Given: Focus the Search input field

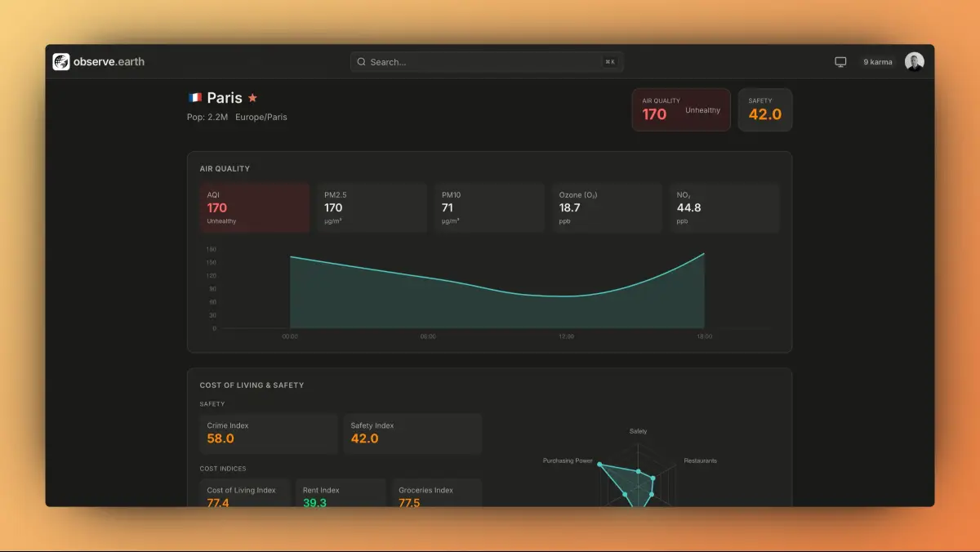Looking at the screenshot, I should pyautogui.click(x=482, y=62).
